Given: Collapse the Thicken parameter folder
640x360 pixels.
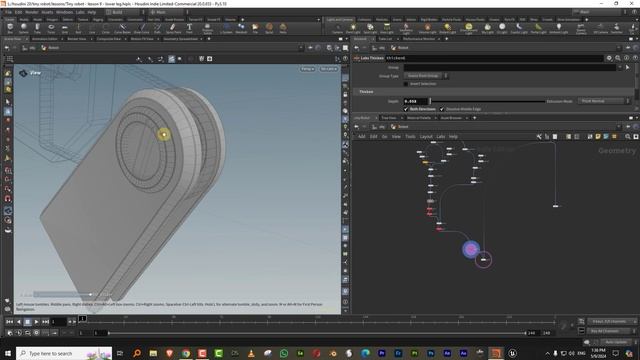Looking at the screenshot, I should tap(366, 92).
